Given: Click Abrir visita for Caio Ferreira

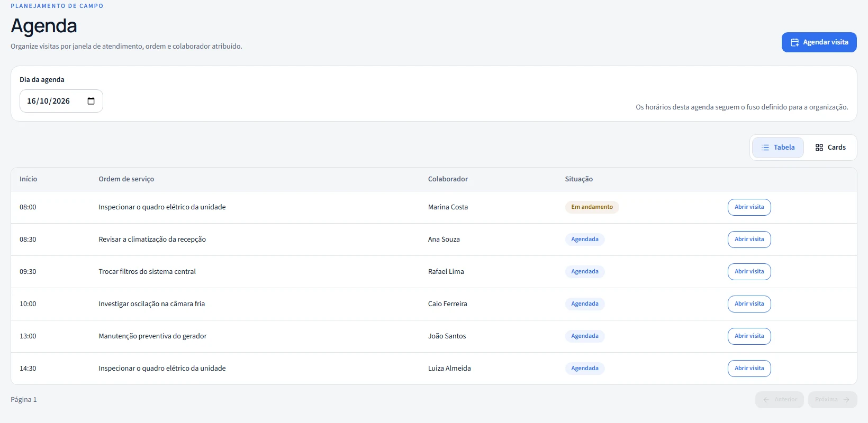Looking at the screenshot, I should point(749,304).
